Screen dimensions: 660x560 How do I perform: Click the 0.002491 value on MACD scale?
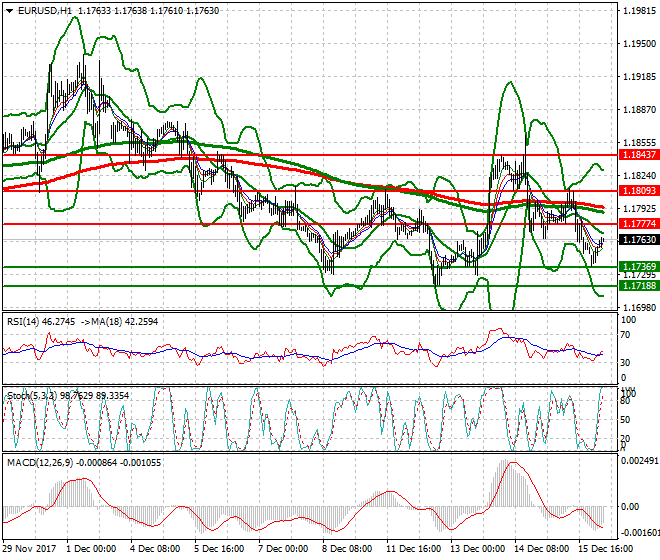640,460
